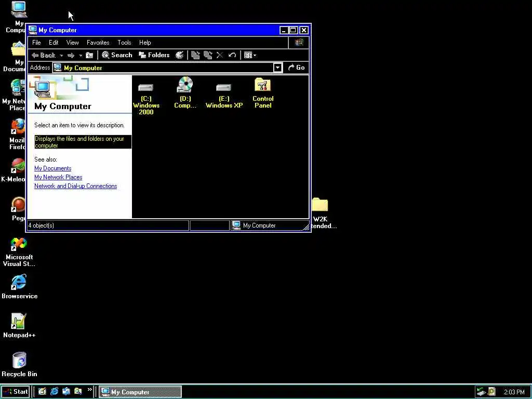Screen dimensions: 532x399
Task: Go up one folder level
Action: pos(89,55)
